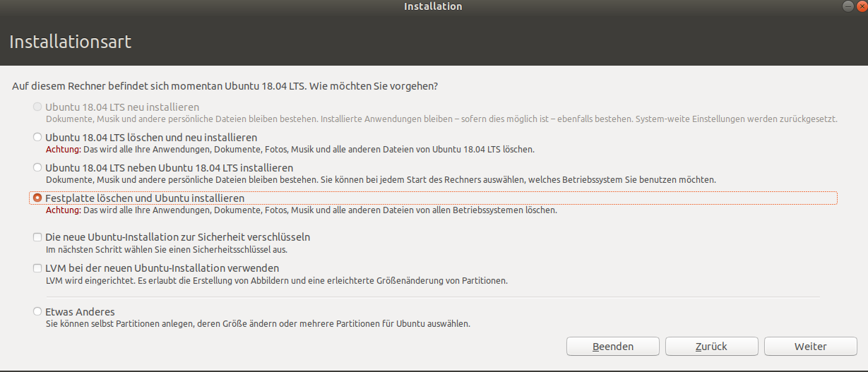
Task: Minimize the Installation window
Action: [x=848, y=6]
